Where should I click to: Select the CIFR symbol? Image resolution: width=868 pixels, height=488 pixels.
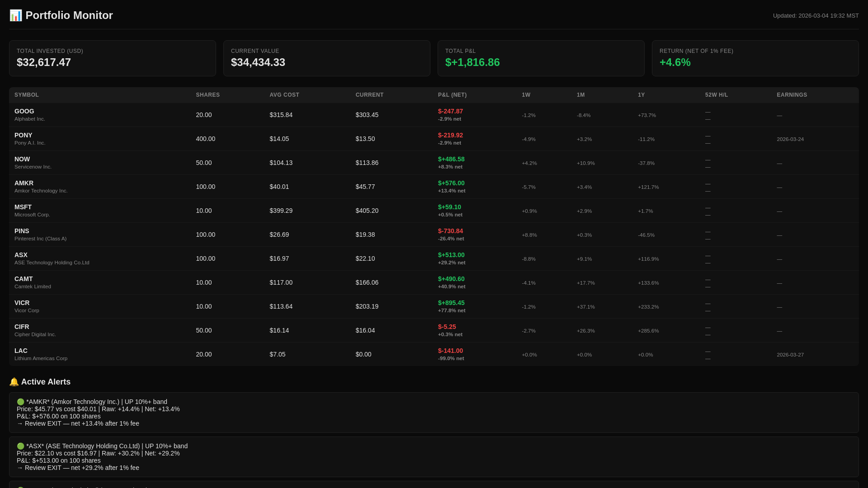coord(22,327)
